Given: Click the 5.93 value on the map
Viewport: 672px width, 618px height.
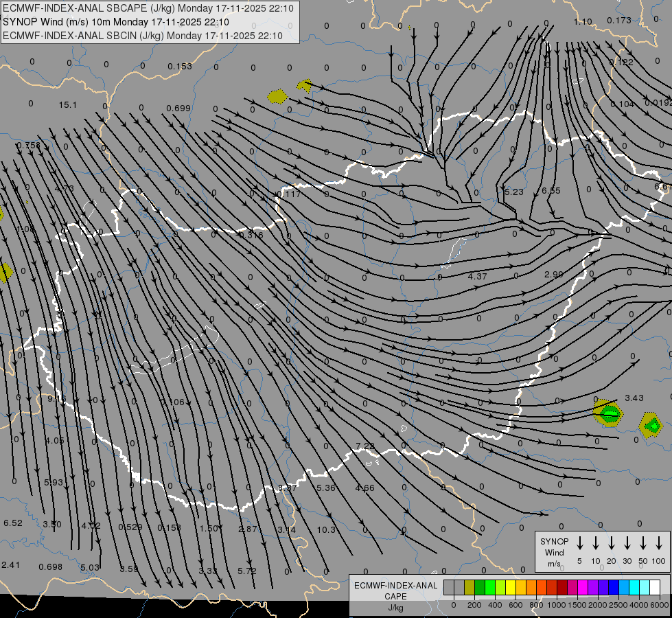Looking at the screenshot, I should [x=54, y=482].
